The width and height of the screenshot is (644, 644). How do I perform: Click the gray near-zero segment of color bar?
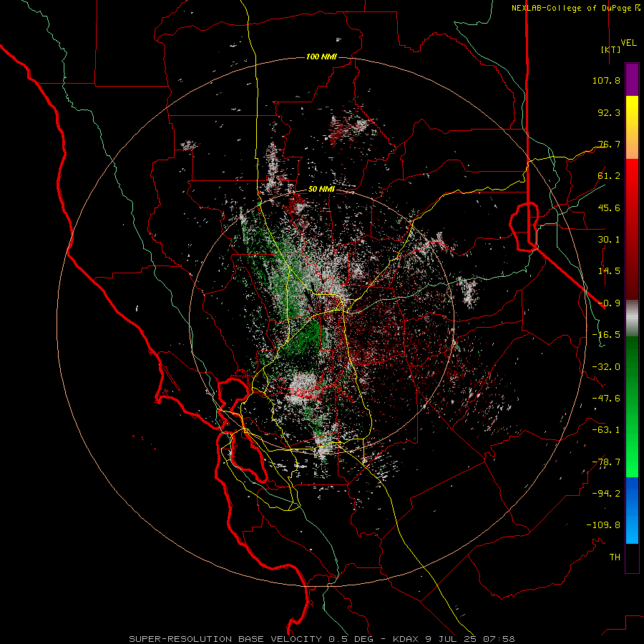(x=632, y=318)
